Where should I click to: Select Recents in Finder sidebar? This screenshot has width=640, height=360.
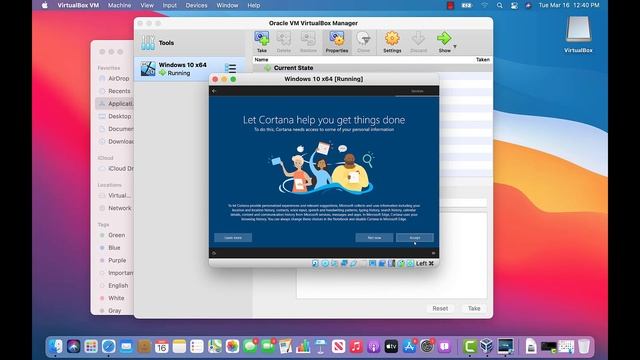coord(114,91)
